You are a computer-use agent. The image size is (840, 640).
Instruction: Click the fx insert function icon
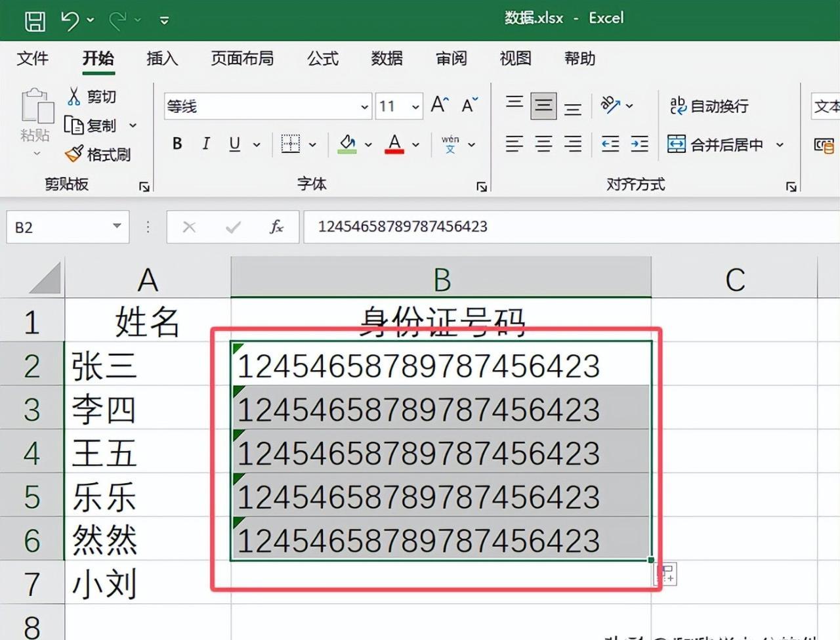(276, 227)
